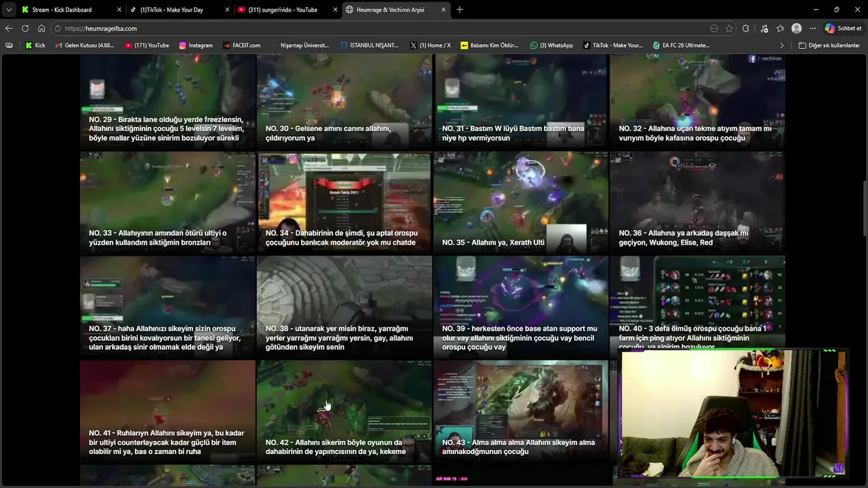Open the tab search dropdown
868x488 pixels.
click(x=8, y=9)
